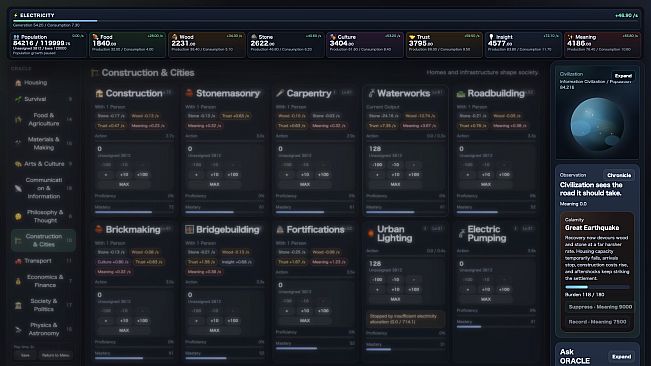Click the "Great Earthquake" calamity title
Screen dimensions: 651x366
pos(592,228)
